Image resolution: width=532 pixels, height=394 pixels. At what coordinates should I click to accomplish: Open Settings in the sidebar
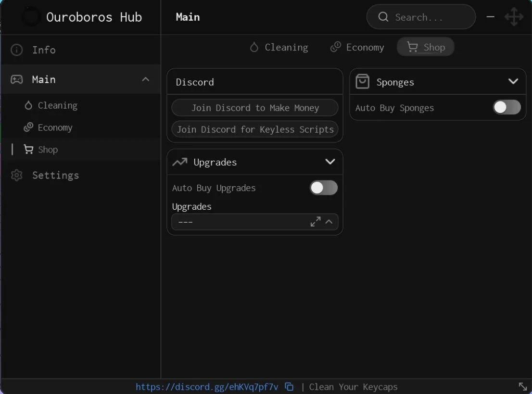tap(80, 175)
